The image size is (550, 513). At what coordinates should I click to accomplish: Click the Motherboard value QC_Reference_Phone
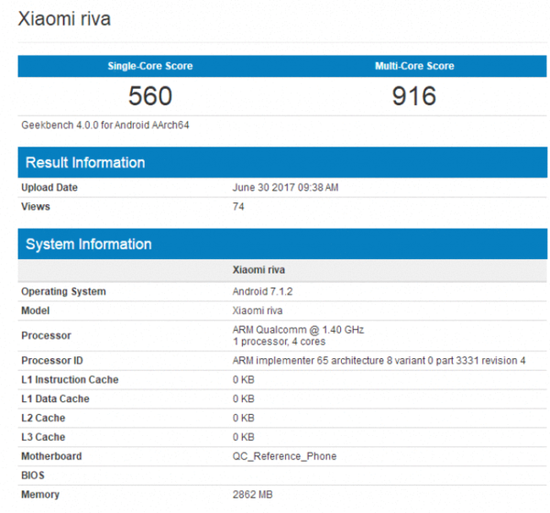point(284,456)
